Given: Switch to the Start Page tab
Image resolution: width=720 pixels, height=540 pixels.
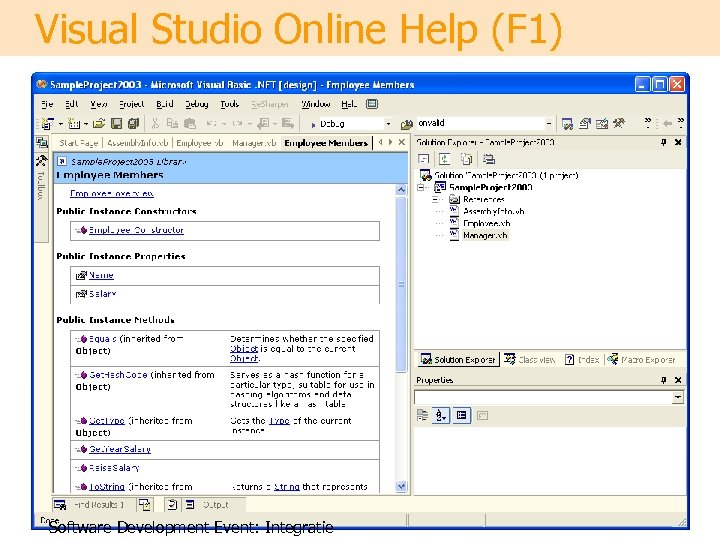Looking at the screenshot, I should click(79, 143).
